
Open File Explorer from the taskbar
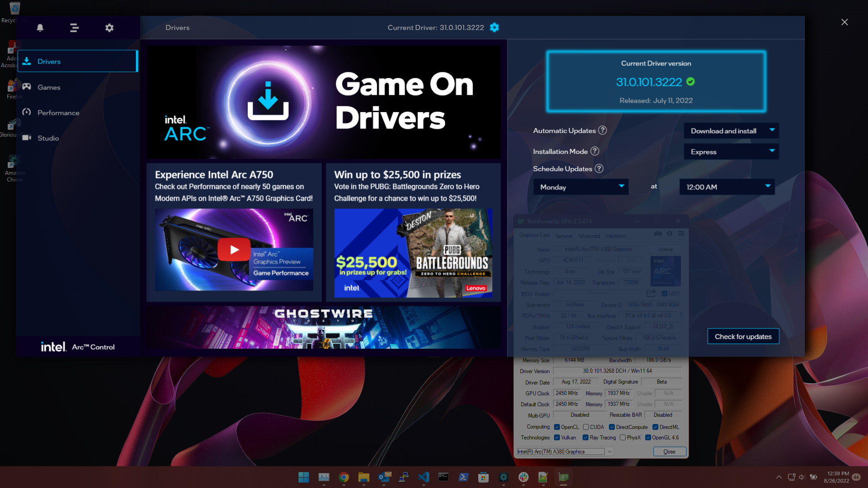tap(363, 477)
